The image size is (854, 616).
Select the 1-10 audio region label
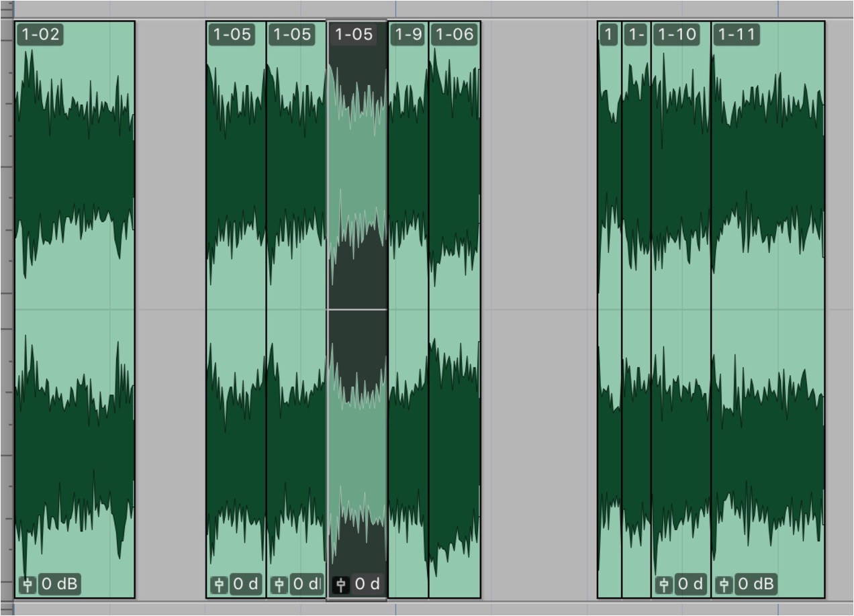coord(677,34)
